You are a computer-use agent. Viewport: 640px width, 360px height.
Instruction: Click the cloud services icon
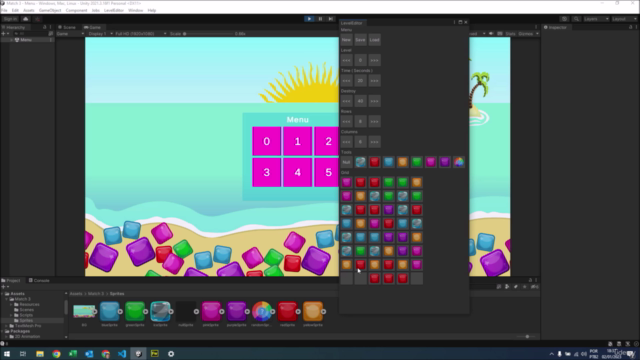pyautogui.click(x=25, y=19)
